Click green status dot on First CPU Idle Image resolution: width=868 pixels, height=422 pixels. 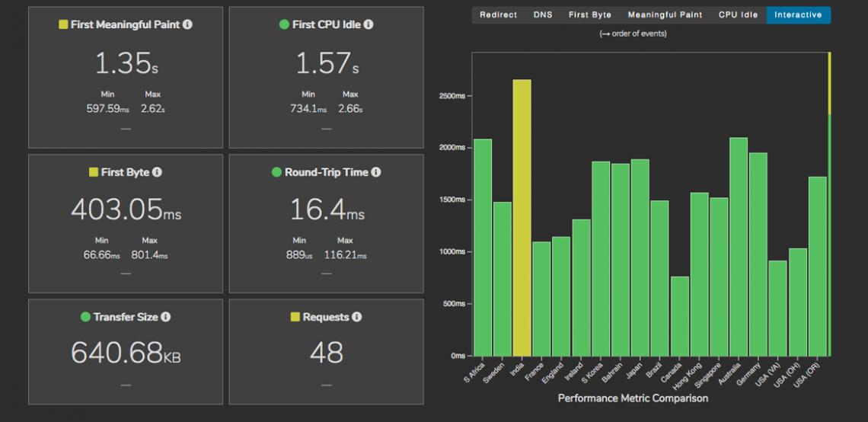(x=284, y=25)
